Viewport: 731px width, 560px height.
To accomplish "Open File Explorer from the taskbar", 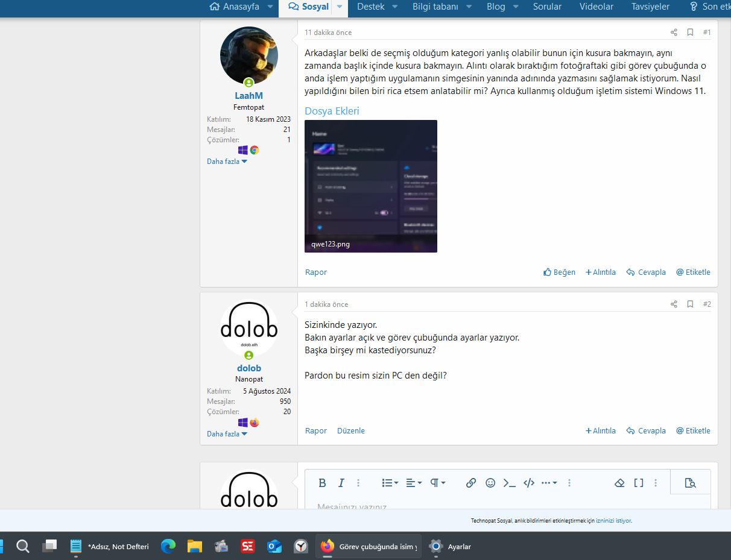I will 194,546.
